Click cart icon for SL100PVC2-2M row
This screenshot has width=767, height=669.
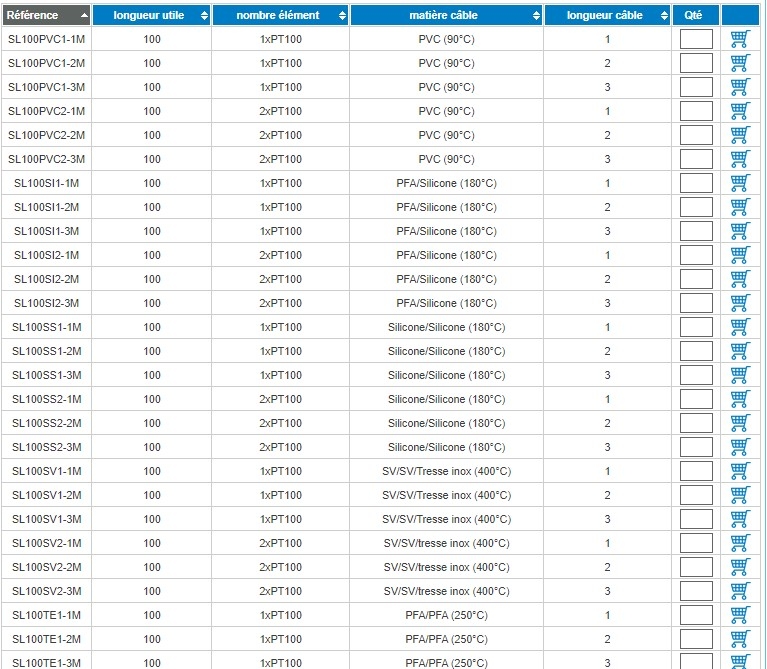coord(740,135)
